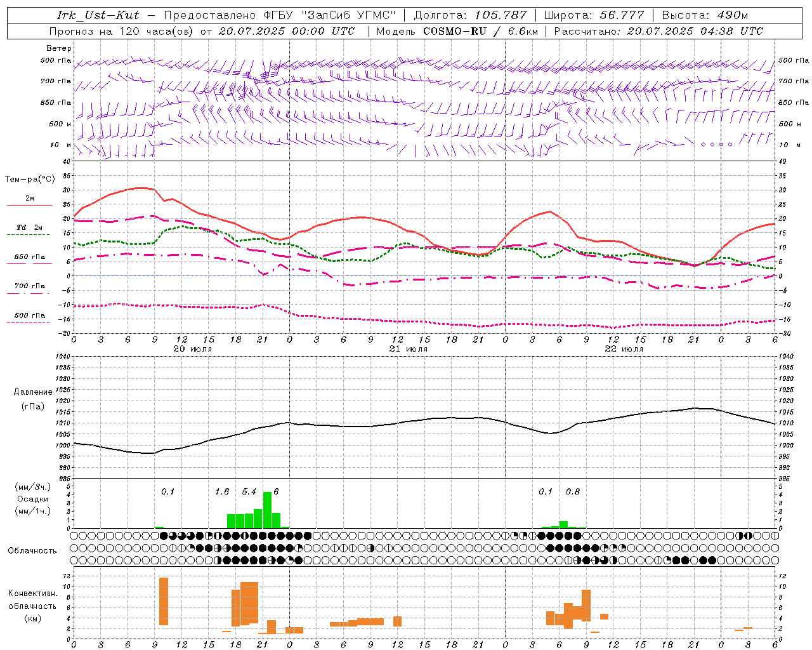
Task: Click the left "1040" pressure axis value
Action: pos(62,357)
